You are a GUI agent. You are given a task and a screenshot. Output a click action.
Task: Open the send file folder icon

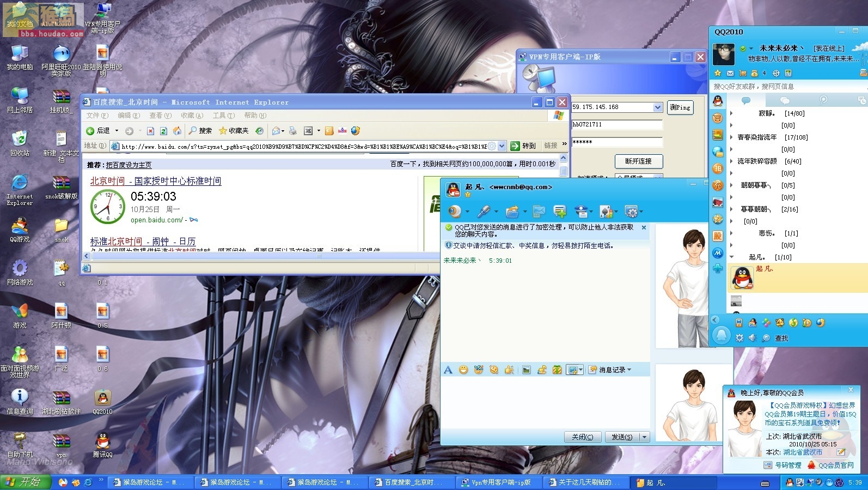512,211
